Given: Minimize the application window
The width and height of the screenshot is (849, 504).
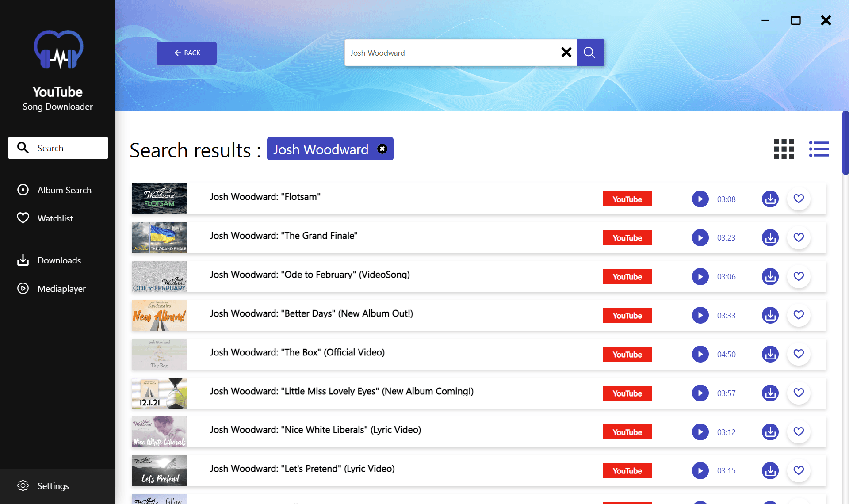Looking at the screenshot, I should pyautogui.click(x=765, y=20).
